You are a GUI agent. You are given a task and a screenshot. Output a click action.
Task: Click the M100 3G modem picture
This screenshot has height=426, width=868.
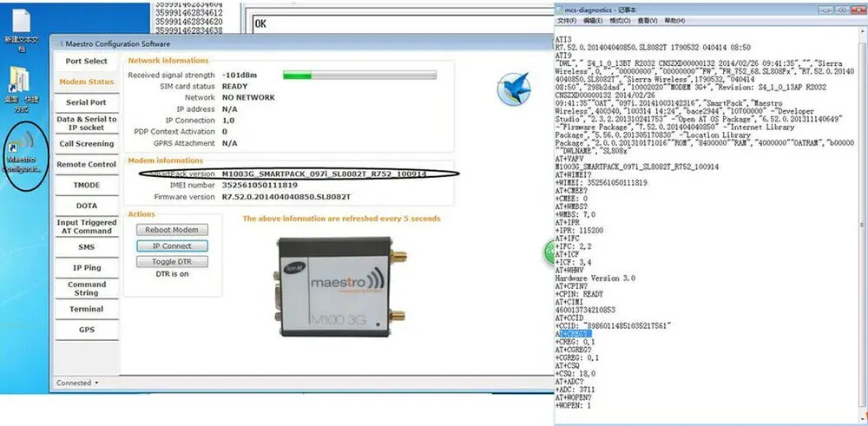[341, 286]
